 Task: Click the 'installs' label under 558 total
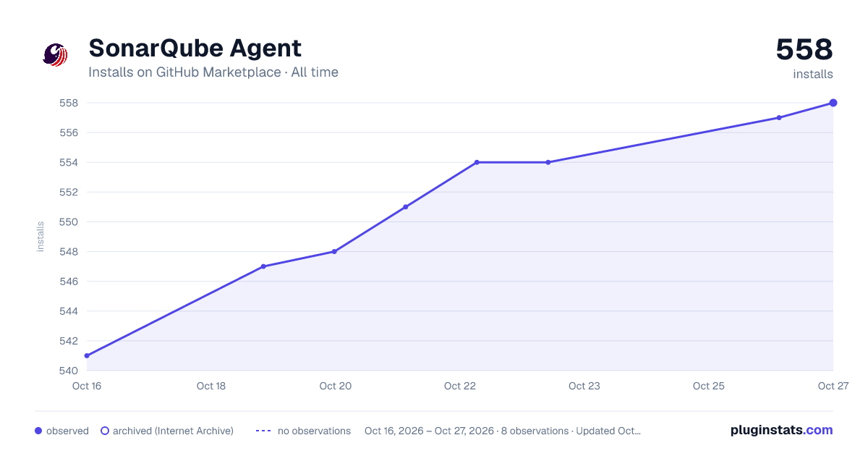(x=813, y=74)
